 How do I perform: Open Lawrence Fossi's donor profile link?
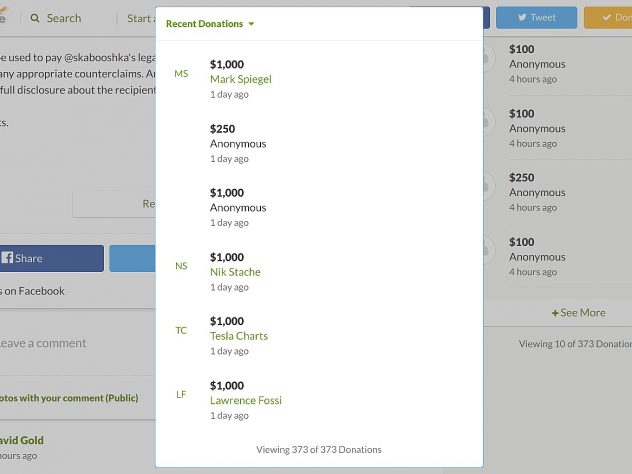click(246, 401)
